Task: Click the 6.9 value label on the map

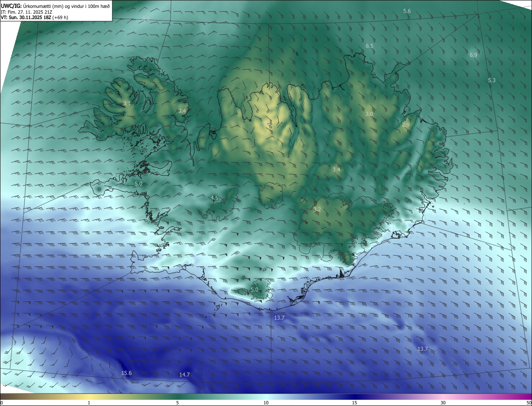Action: pyautogui.click(x=473, y=55)
